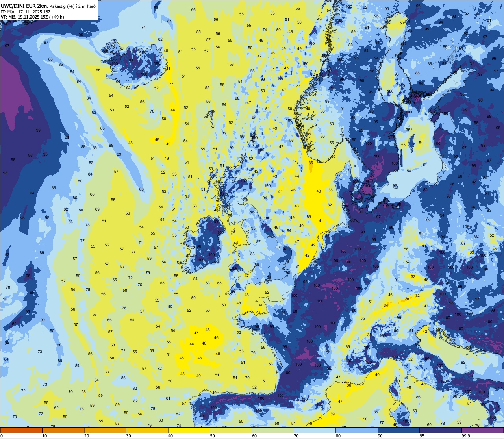Screen dimensions: 504x439
Task: Click the "20" tick label under the legend bar
Action: click(x=87, y=436)
